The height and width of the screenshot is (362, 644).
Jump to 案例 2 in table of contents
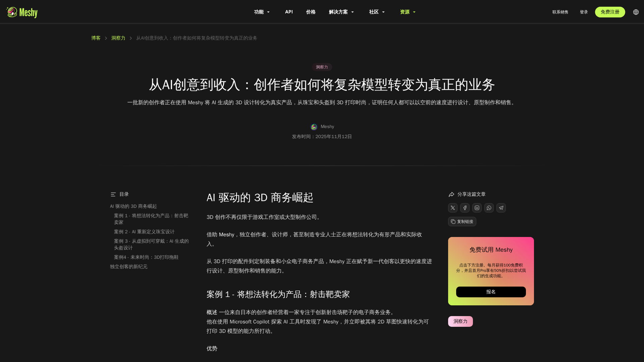point(144,232)
